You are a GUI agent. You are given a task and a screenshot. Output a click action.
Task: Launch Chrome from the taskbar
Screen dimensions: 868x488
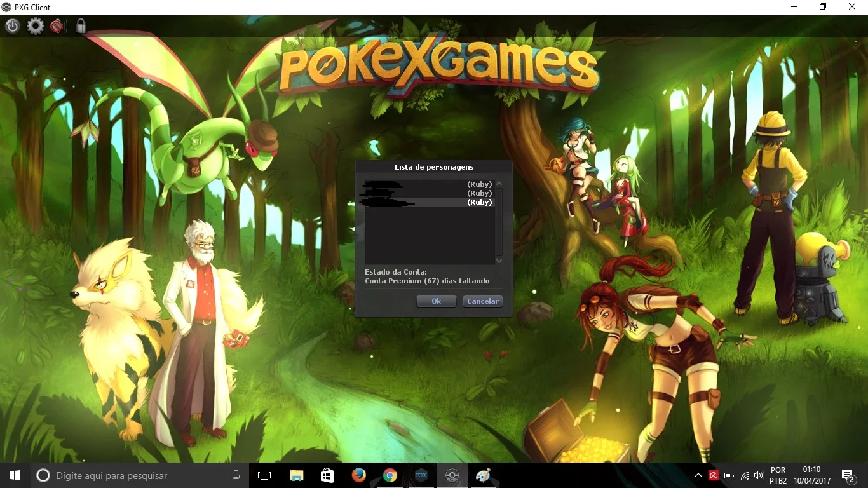click(x=390, y=475)
